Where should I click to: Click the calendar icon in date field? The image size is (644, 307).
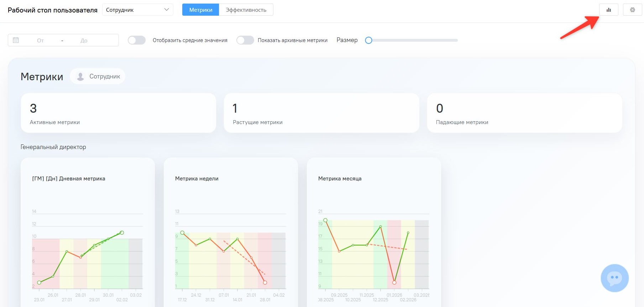click(16, 40)
